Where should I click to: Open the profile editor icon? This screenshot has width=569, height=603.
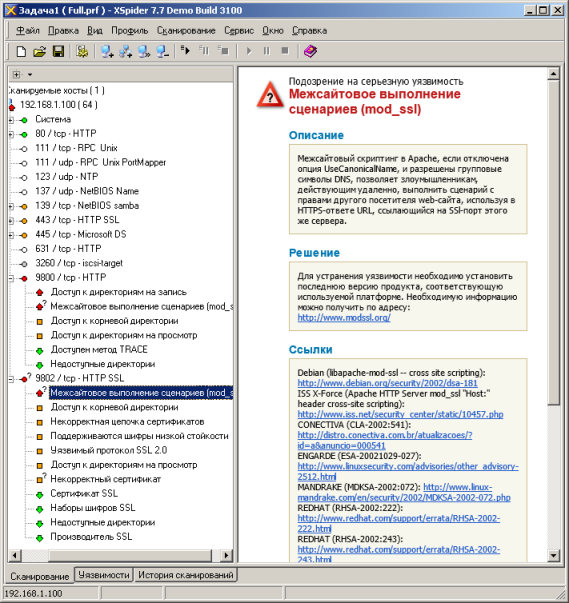point(82,51)
